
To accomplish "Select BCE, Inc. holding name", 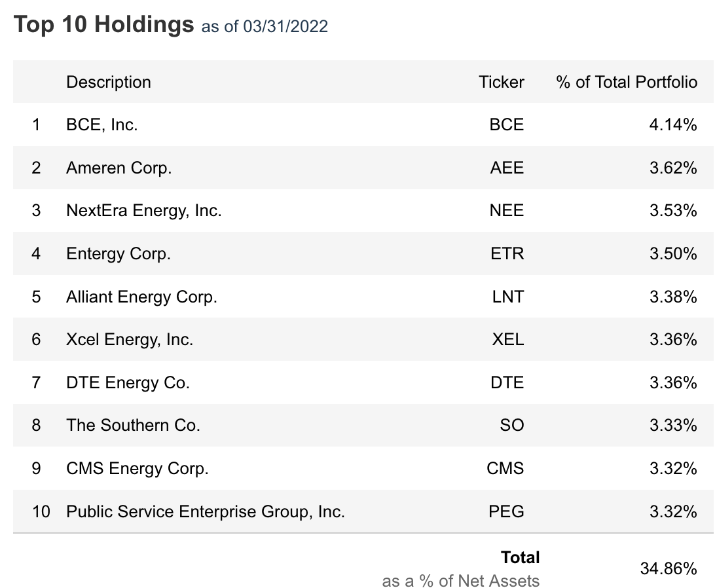I will (102, 124).
